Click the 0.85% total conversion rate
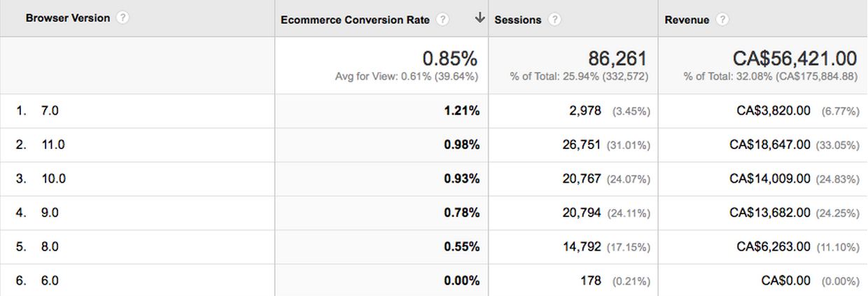Image resolution: width=868 pixels, height=296 pixels. (450, 59)
